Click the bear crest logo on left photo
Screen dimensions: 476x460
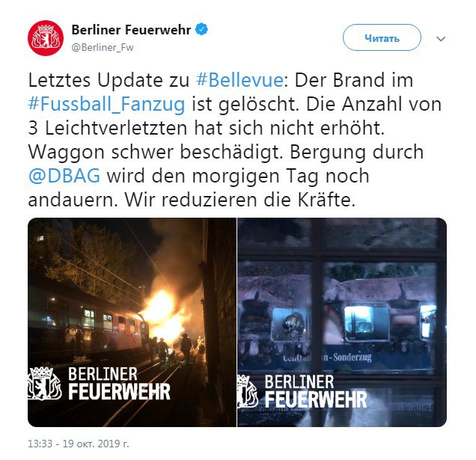click(45, 384)
